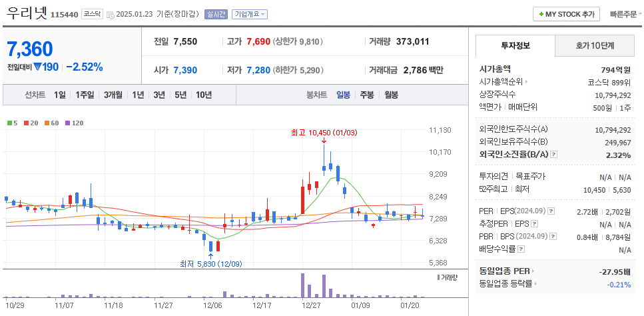Click the help icon next to 추정PER EPS
The height and width of the screenshot is (316, 644).
pos(534,225)
